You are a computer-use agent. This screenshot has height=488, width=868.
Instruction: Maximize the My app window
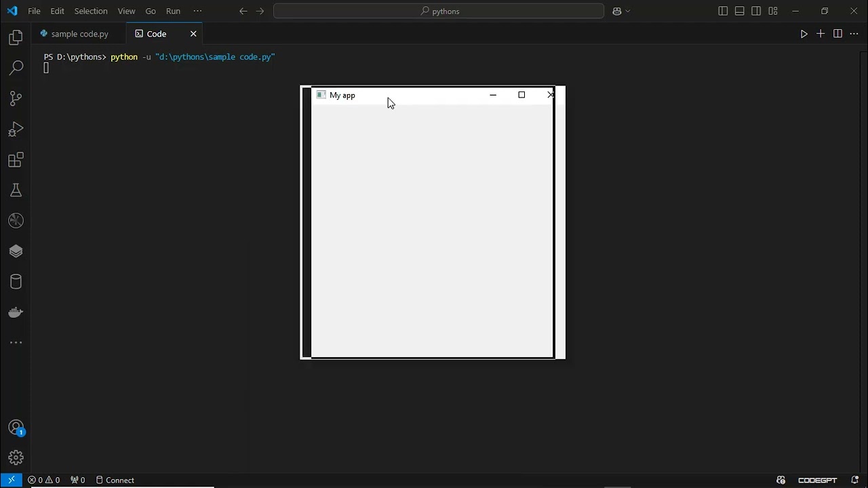(521, 95)
